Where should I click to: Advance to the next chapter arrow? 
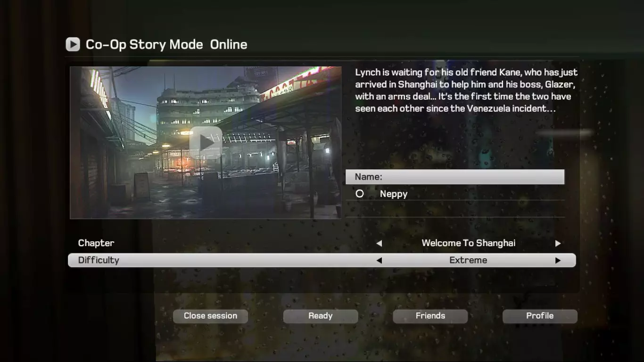pyautogui.click(x=558, y=244)
